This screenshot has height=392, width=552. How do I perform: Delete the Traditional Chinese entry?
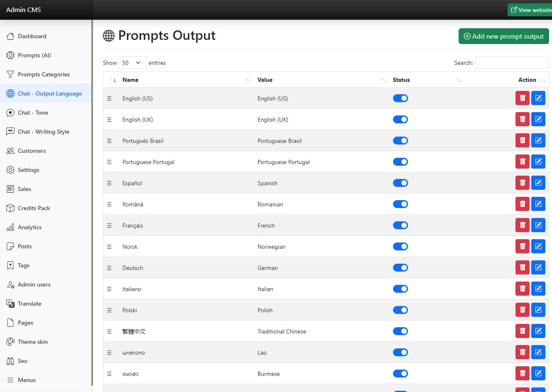522,331
